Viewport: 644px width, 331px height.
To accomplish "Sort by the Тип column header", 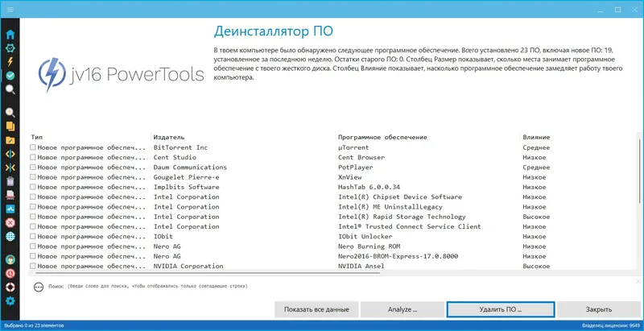I will click(x=36, y=137).
